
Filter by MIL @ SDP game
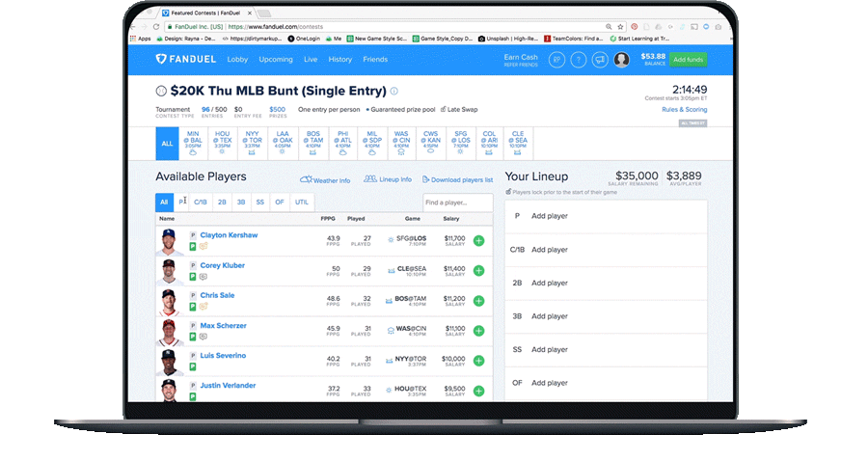[x=372, y=144]
